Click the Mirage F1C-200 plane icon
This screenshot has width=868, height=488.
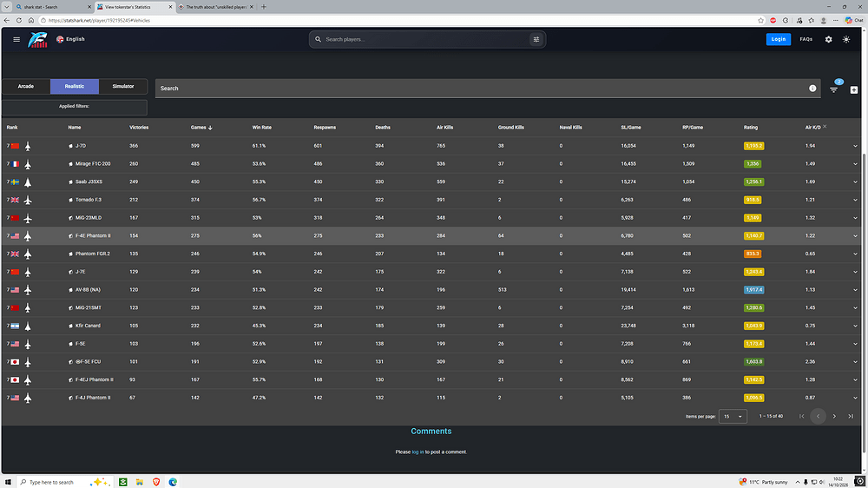(28, 164)
